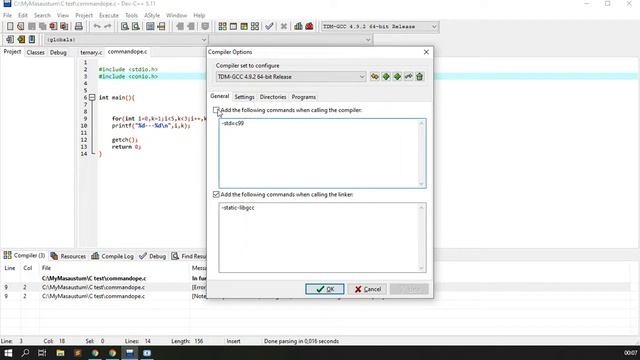
Task: Open the AStyle menu
Action: pyautogui.click(x=152, y=15)
